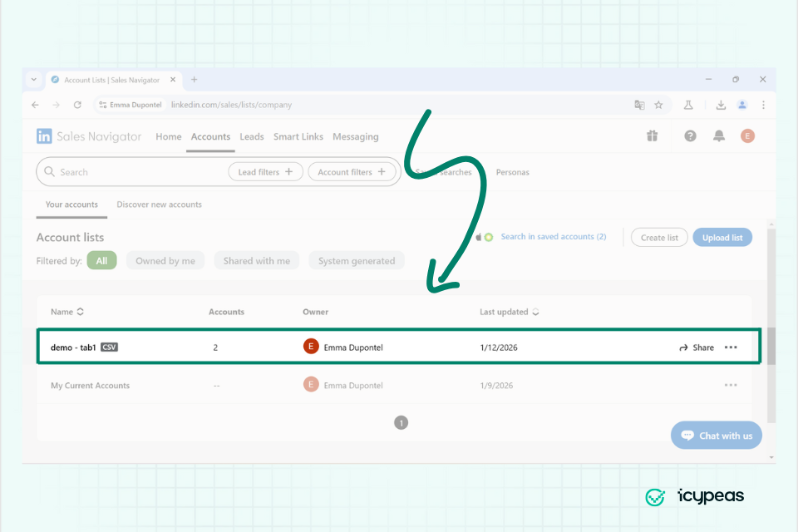Expand Lead filters
This screenshot has height=532, width=798.
pyautogui.click(x=266, y=172)
